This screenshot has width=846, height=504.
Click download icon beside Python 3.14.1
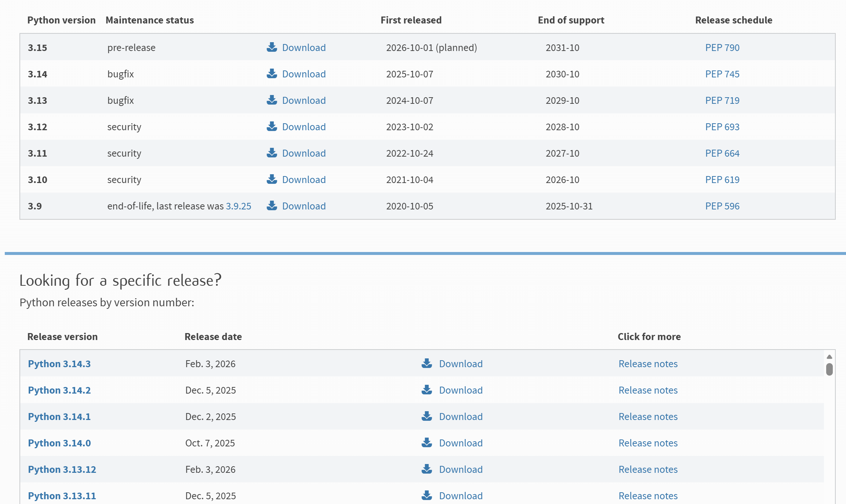tap(426, 416)
